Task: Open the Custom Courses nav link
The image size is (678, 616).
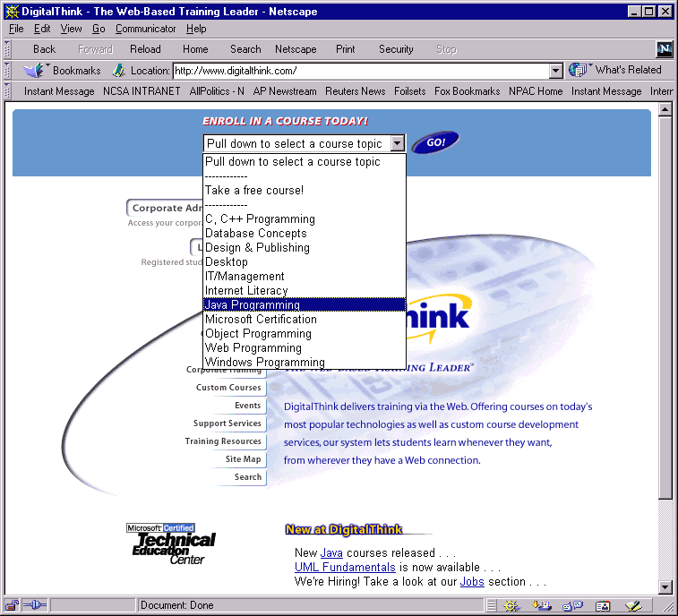Action: tap(228, 388)
